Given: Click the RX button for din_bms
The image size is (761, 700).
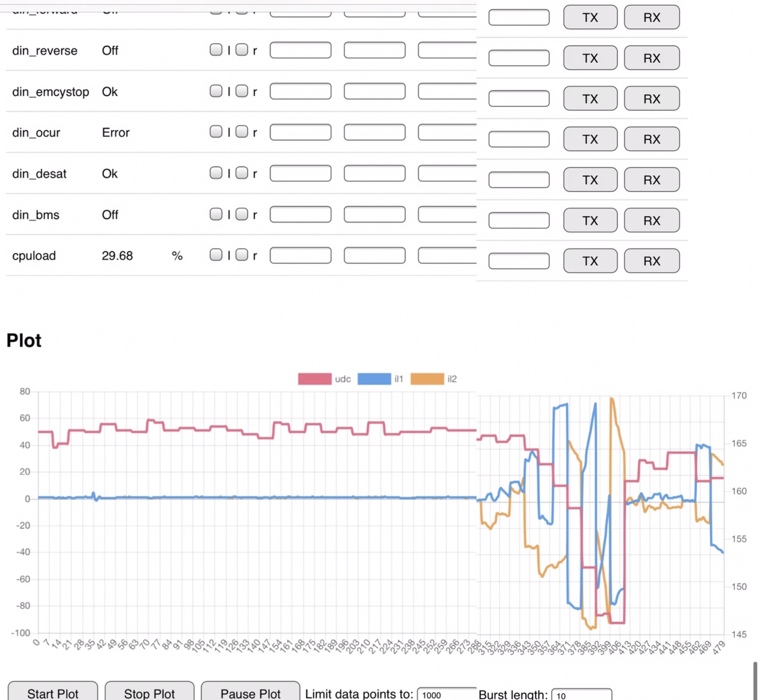Looking at the screenshot, I should pos(651,220).
